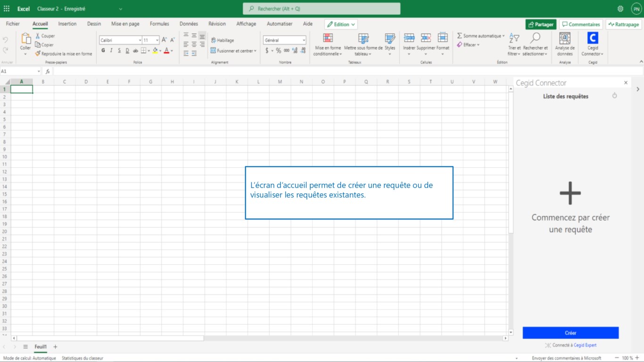This screenshot has width=644, height=362.
Task: Toggle double underline (D) formatting
Action: tap(127, 50)
